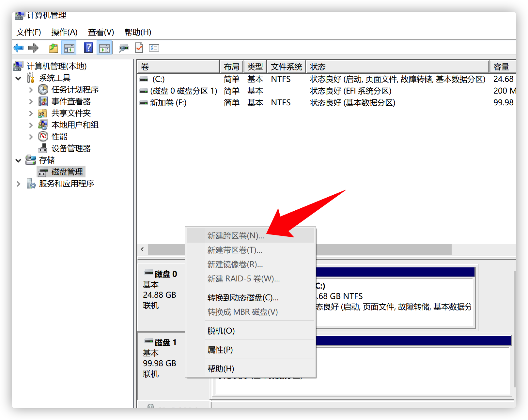Click the 卷 column header
Screen dimensions: 528x420
point(178,67)
